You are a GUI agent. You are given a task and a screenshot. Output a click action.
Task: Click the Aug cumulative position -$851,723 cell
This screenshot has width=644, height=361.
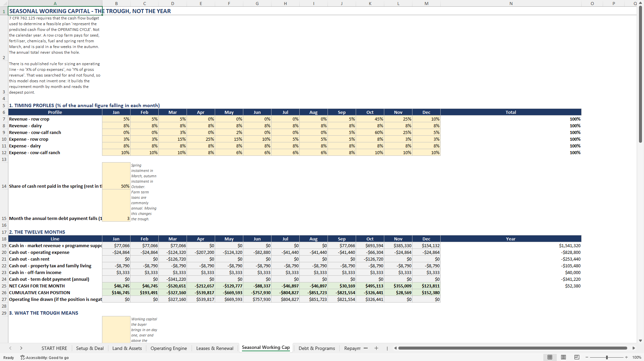pos(313,292)
